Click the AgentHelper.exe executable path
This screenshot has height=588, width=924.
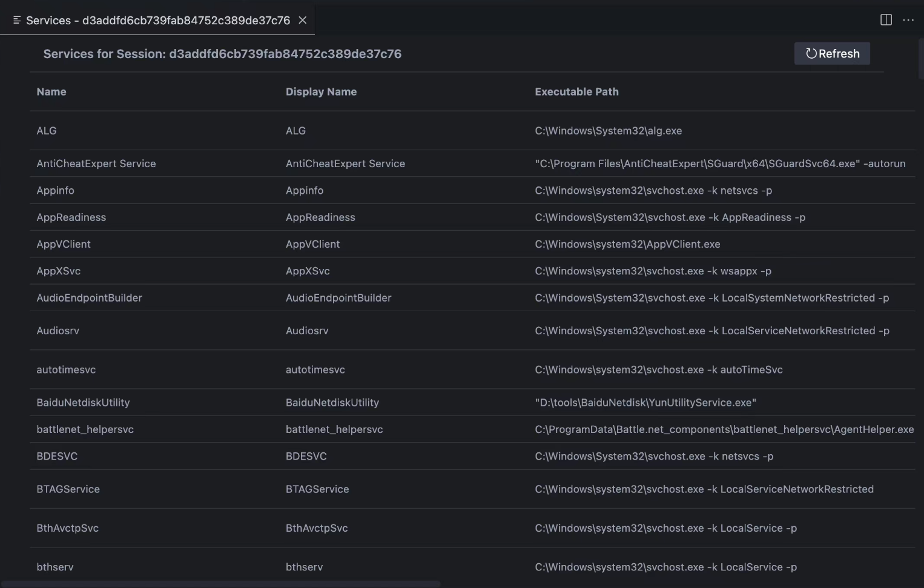click(724, 429)
